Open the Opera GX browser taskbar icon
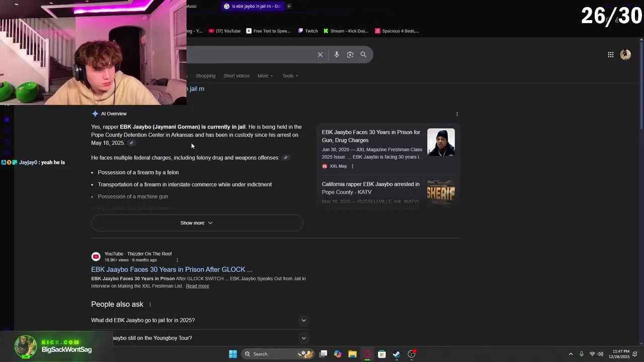644x362 pixels. click(x=367, y=354)
